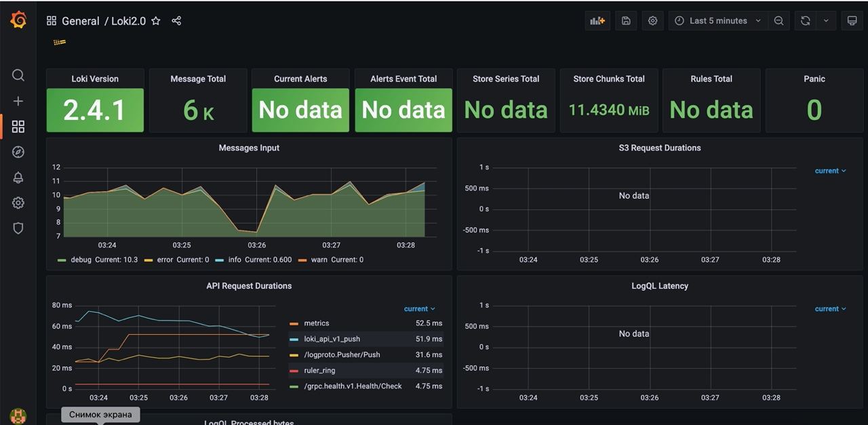Click the Loki Version panel title
The width and height of the screenshot is (868, 425).
(x=95, y=79)
